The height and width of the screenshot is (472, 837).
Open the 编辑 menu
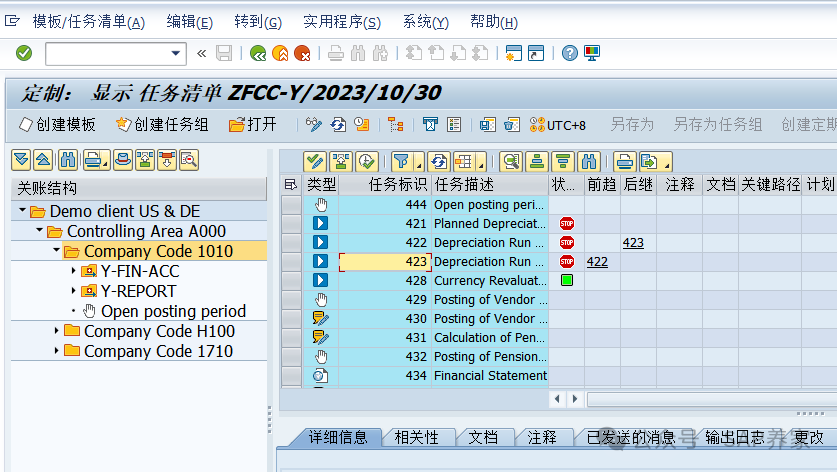[x=189, y=22]
